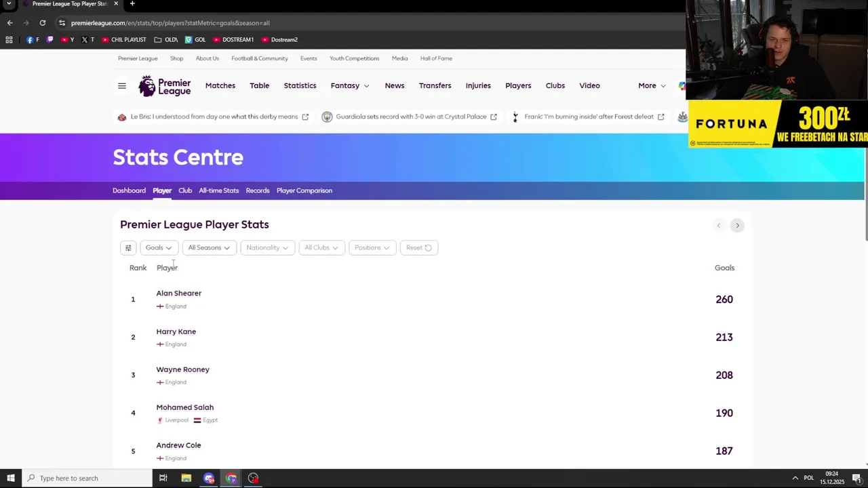Click the Tottenham crest beside the Frank headline
868x488 pixels.
pyautogui.click(x=515, y=117)
